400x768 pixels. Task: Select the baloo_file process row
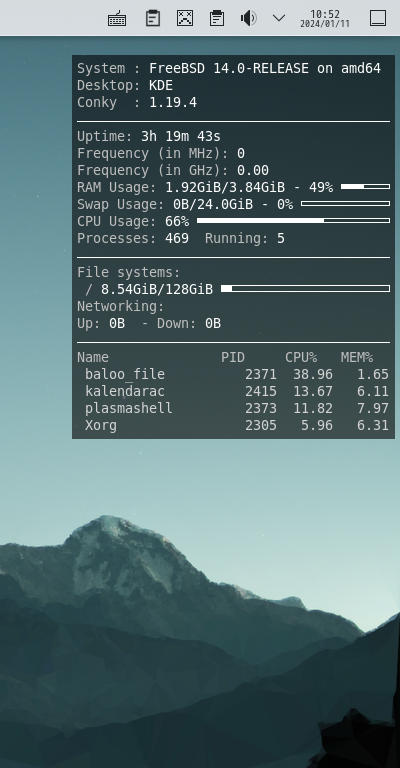pyautogui.click(x=233, y=374)
